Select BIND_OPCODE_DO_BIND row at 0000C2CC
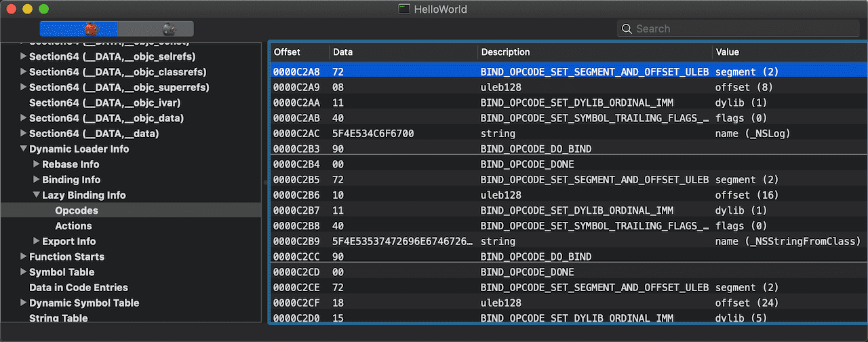Image resolution: width=868 pixels, height=342 pixels. [568, 256]
